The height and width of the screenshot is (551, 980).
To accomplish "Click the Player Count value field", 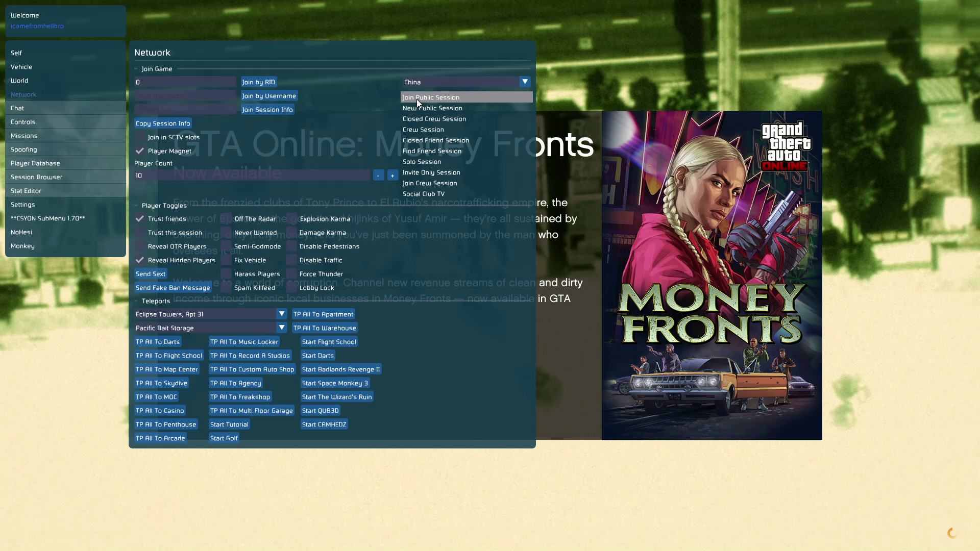I will (x=252, y=176).
